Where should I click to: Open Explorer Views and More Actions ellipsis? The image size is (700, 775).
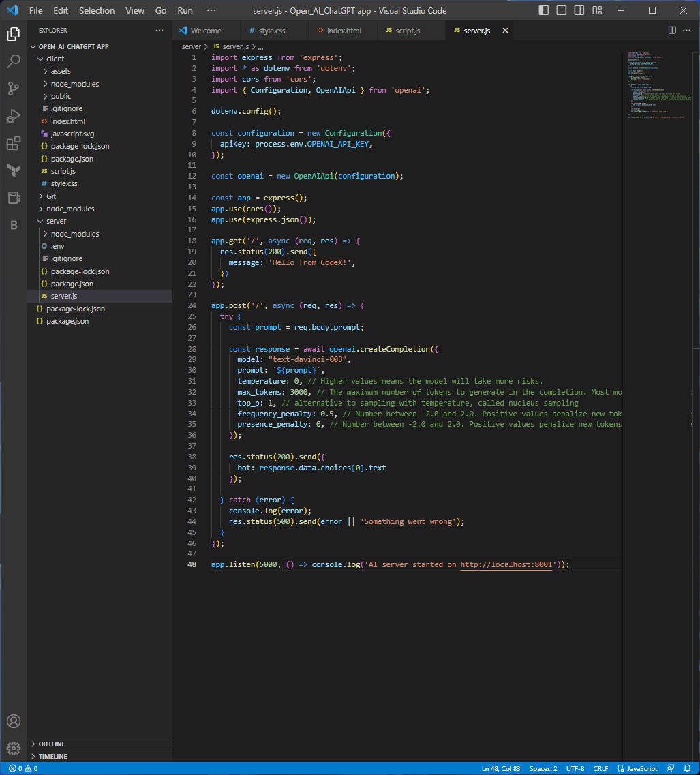pos(159,30)
